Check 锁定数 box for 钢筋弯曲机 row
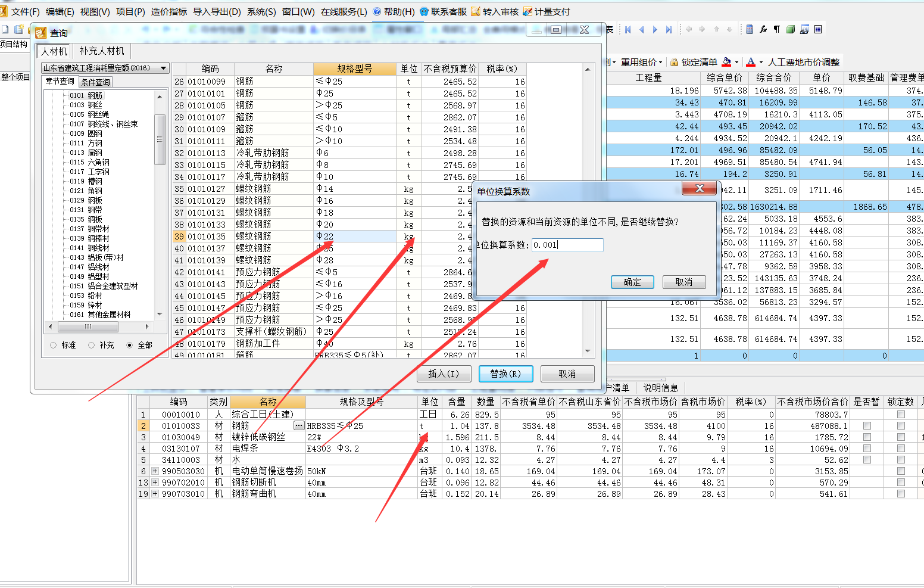 [x=901, y=494]
